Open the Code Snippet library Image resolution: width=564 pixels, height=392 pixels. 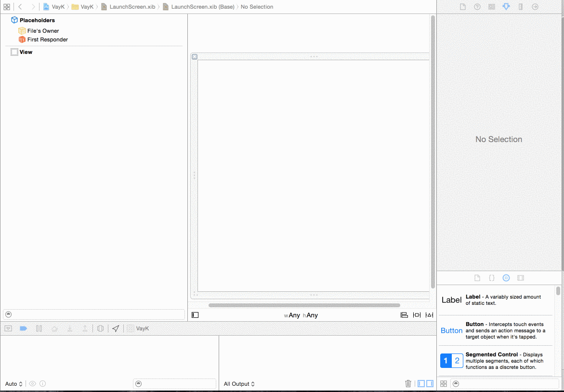[492, 278]
